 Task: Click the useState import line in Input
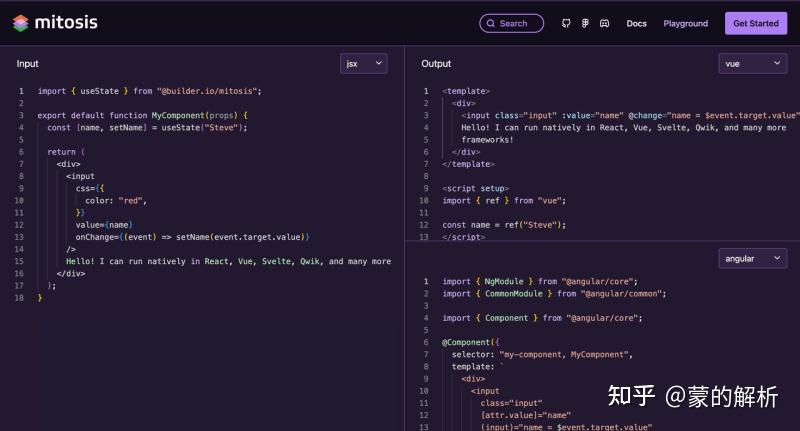coord(149,91)
